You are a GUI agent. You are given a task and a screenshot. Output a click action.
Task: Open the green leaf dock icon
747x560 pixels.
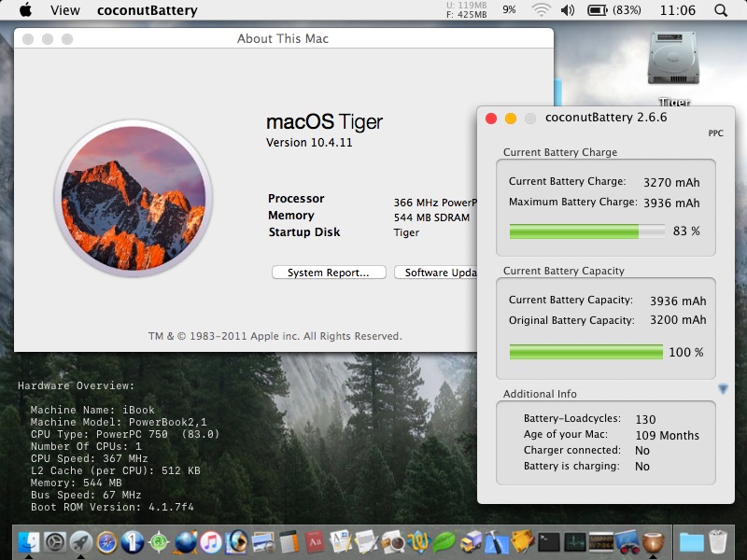point(444,542)
